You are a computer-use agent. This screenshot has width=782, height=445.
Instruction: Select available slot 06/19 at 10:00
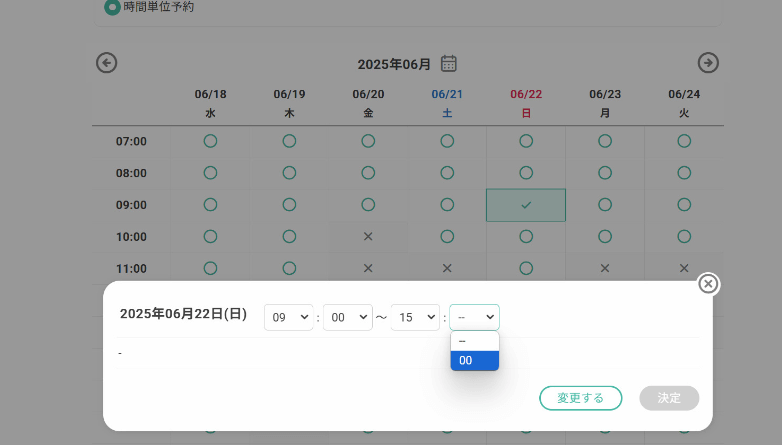point(289,237)
